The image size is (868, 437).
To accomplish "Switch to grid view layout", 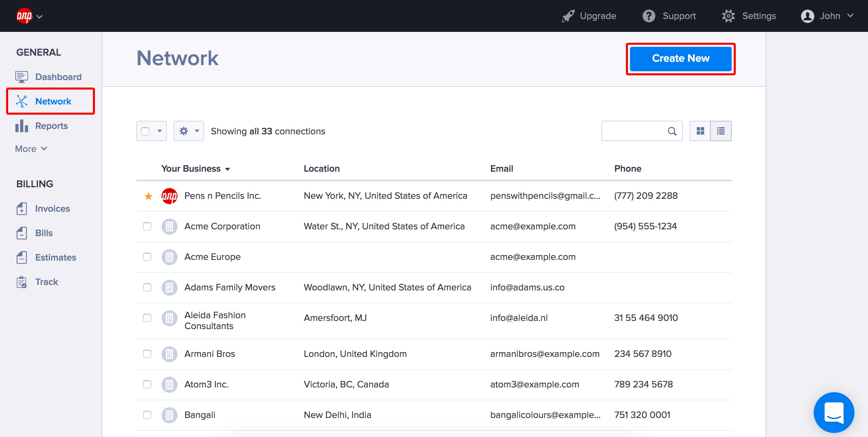I will click(x=700, y=131).
